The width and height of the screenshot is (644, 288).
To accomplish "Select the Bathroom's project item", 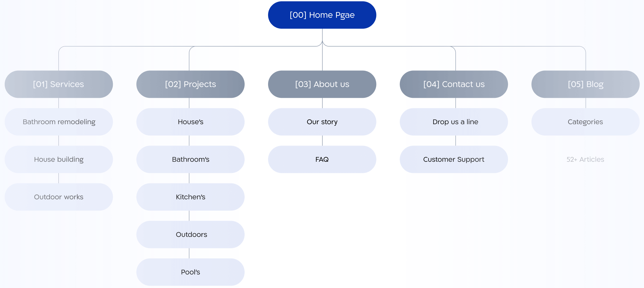I will [x=190, y=159].
